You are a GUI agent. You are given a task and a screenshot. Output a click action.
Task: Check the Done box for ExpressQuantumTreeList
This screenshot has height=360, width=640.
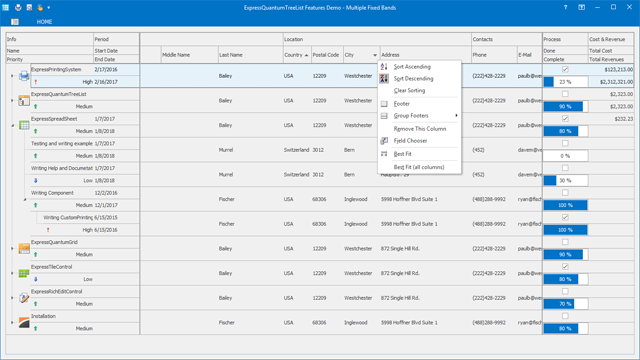[565, 94]
